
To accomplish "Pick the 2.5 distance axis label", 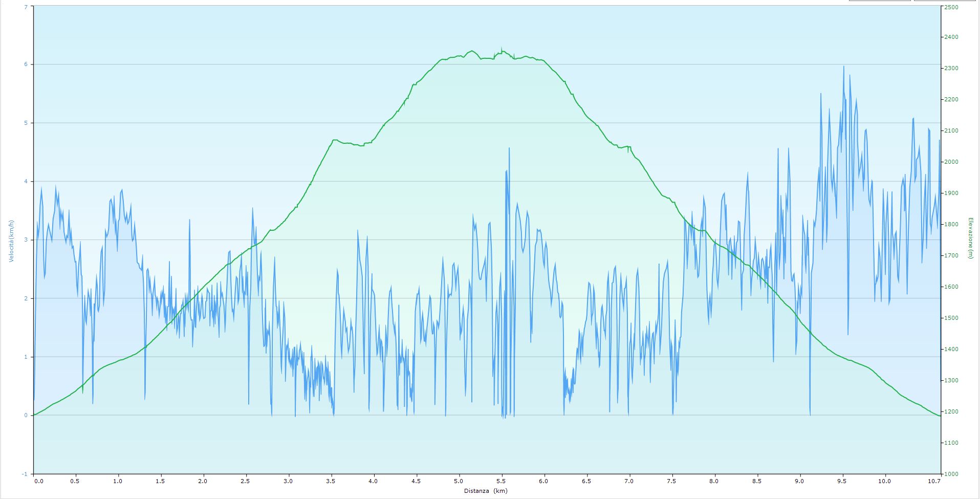I will click(246, 481).
